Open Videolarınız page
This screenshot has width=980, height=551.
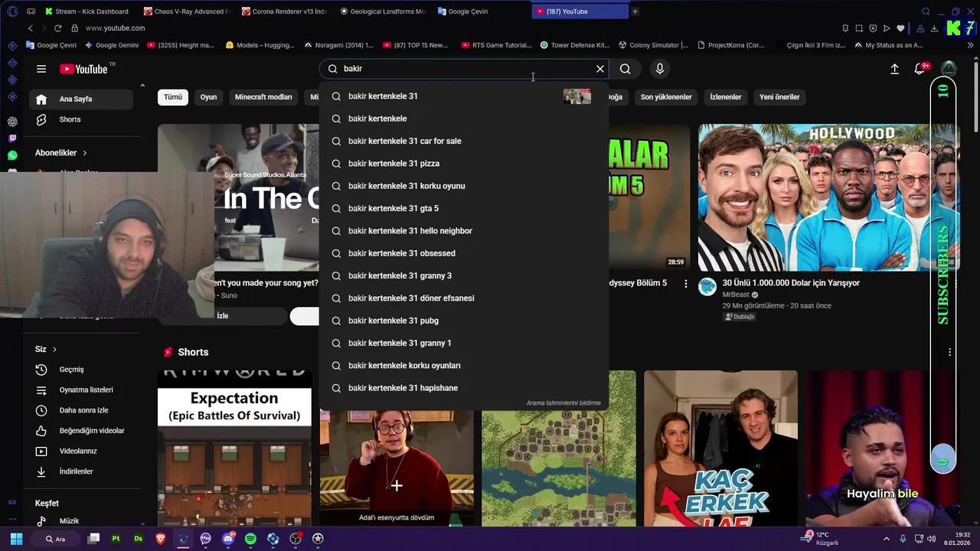pyautogui.click(x=77, y=452)
